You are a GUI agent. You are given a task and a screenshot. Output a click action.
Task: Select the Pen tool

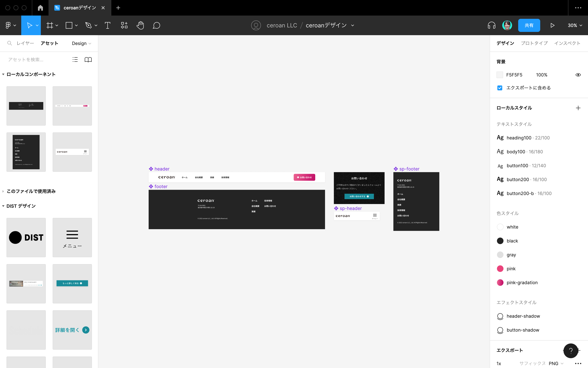[x=88, y=25]
